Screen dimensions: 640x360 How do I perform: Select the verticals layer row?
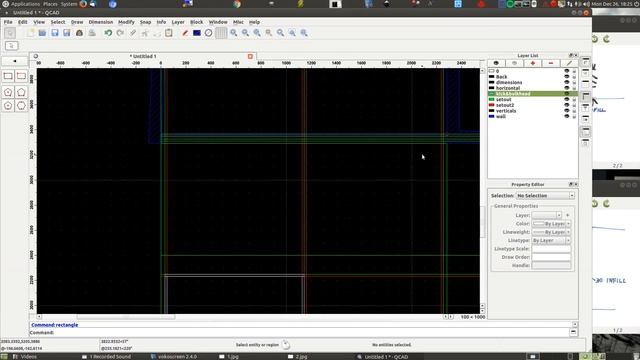point(533,111)
